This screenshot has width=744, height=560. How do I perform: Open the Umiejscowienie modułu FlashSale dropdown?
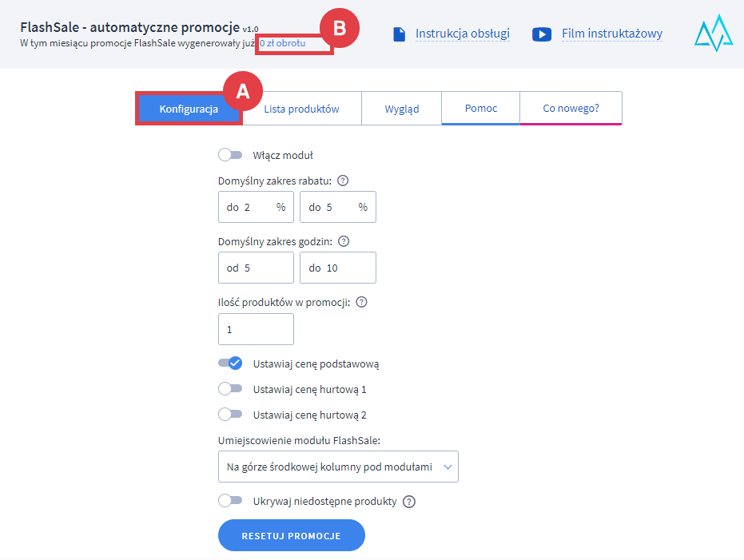pyautogui.click(x=338, y=467)
